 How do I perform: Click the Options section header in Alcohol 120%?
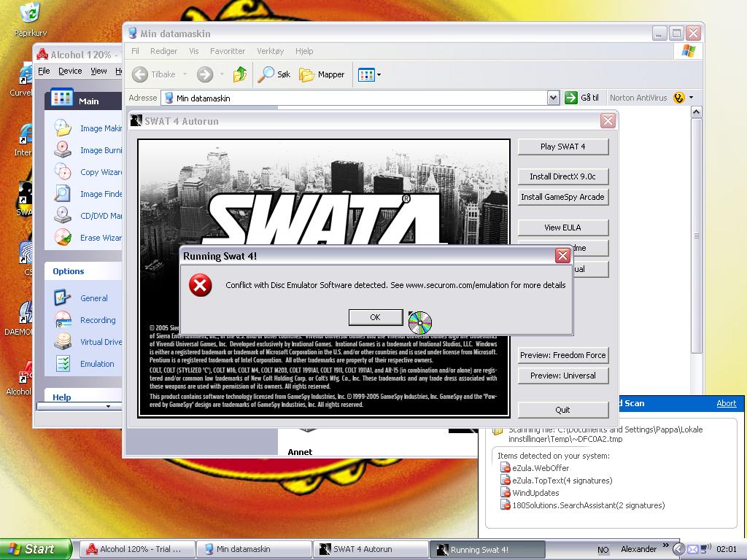68,271
